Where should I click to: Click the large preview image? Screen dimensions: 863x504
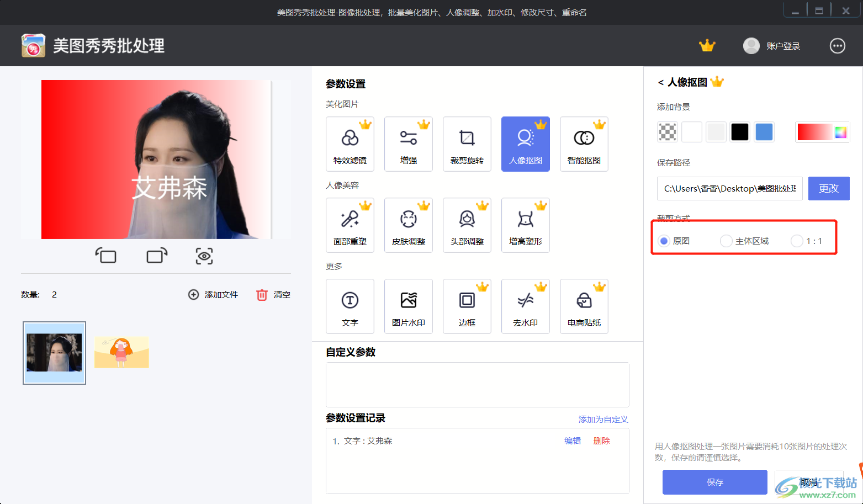coord(156,160)
